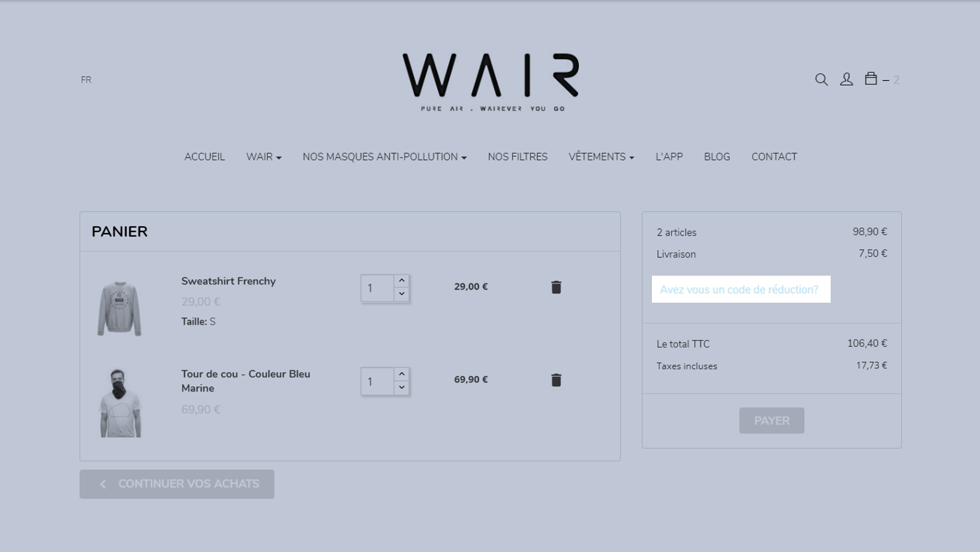
Task: Increase Tour de cou quantity with up arrow
Action: tap(402, 374)
